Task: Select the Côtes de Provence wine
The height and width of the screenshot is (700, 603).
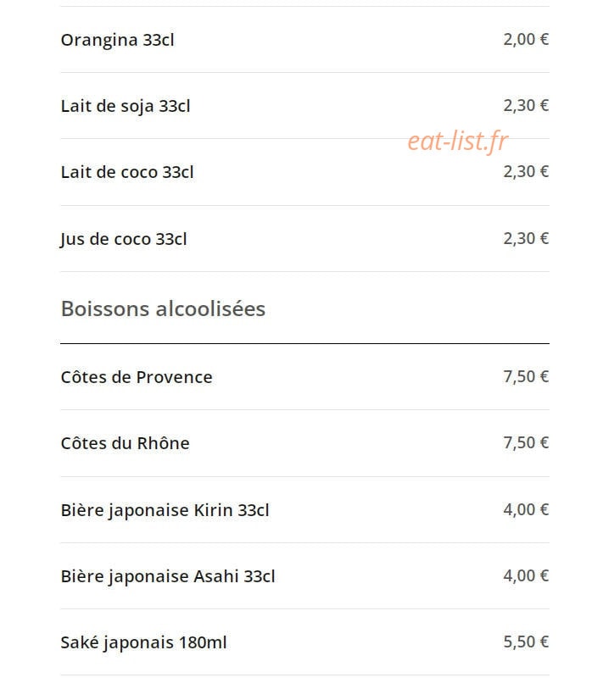Action: (x=137, y=377)
